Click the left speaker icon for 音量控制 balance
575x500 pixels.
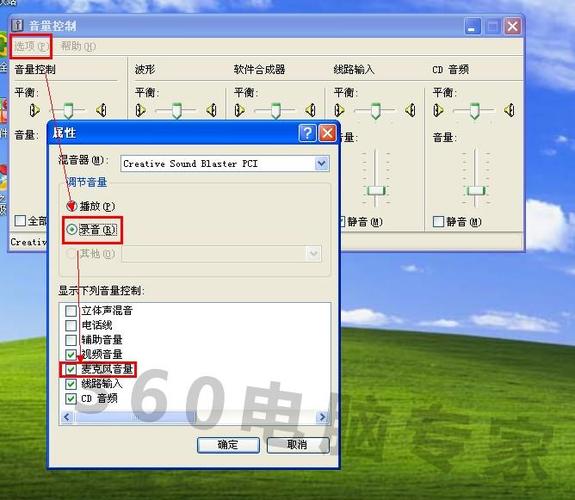tap(34, 110)
